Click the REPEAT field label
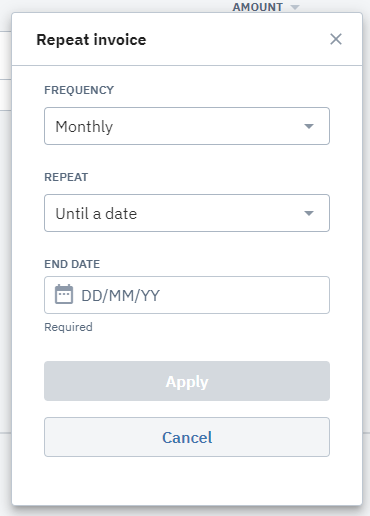Screen dimensions: 370x516 66,177
